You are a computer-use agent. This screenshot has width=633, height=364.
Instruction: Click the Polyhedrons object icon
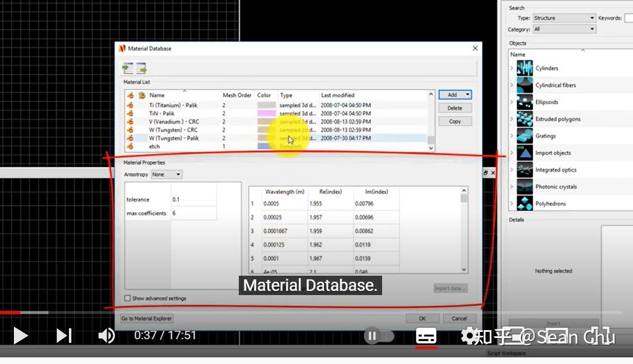524,203
